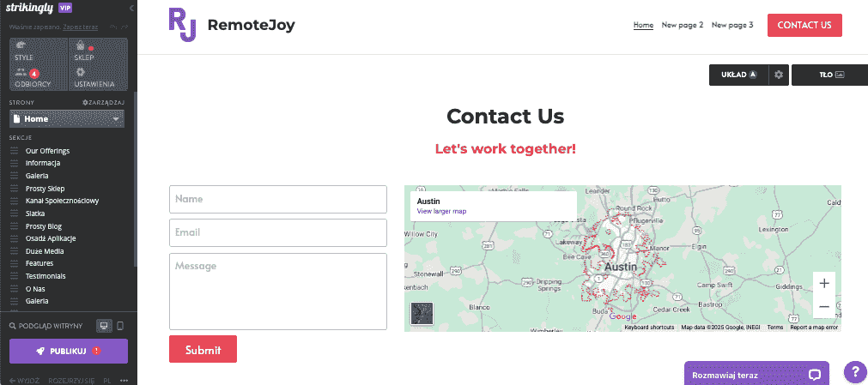Open the SKLEP store panel
This screenshot has height=385, width=868.
98,51
